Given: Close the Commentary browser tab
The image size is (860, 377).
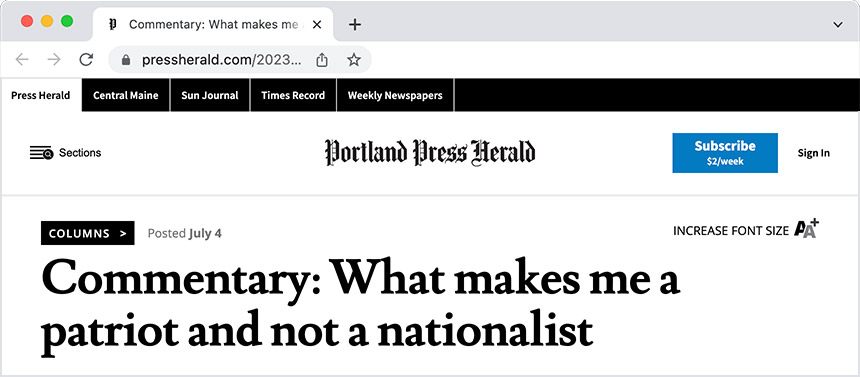Looking at the screenshot, I should (x=316, y=24).
